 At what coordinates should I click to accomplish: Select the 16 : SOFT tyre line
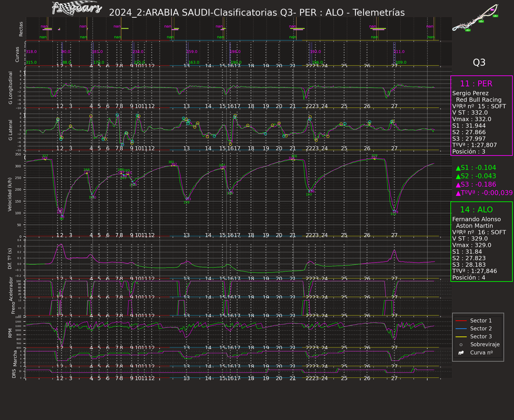(479, 233)
